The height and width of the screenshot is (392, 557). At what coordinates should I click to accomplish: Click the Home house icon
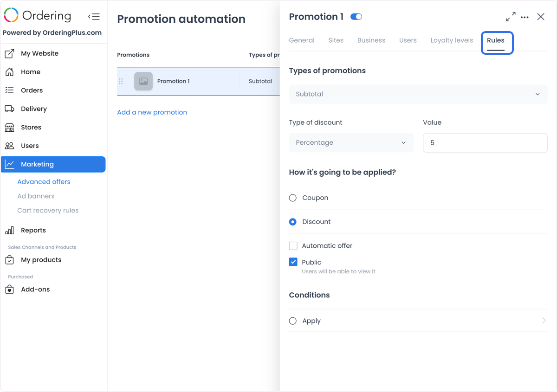pos(9,72)
